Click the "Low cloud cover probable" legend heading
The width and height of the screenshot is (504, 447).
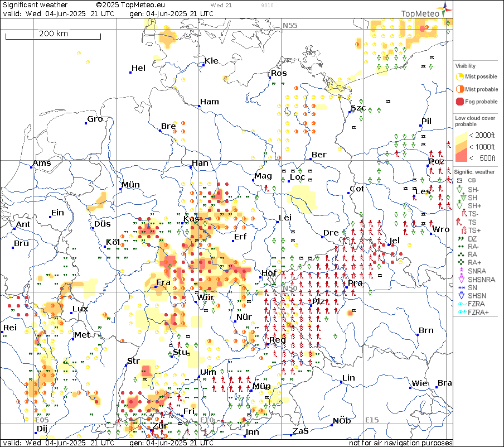475,121
